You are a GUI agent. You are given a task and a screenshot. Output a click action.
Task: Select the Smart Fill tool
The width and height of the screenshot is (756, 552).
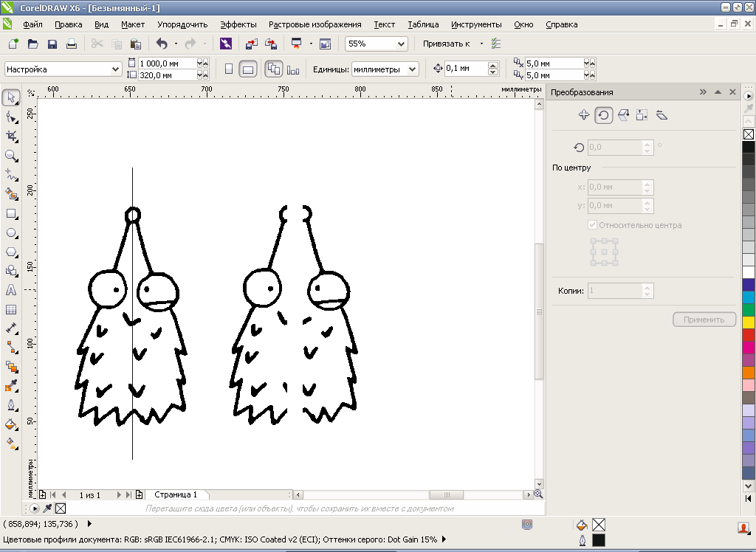[11, 194]
